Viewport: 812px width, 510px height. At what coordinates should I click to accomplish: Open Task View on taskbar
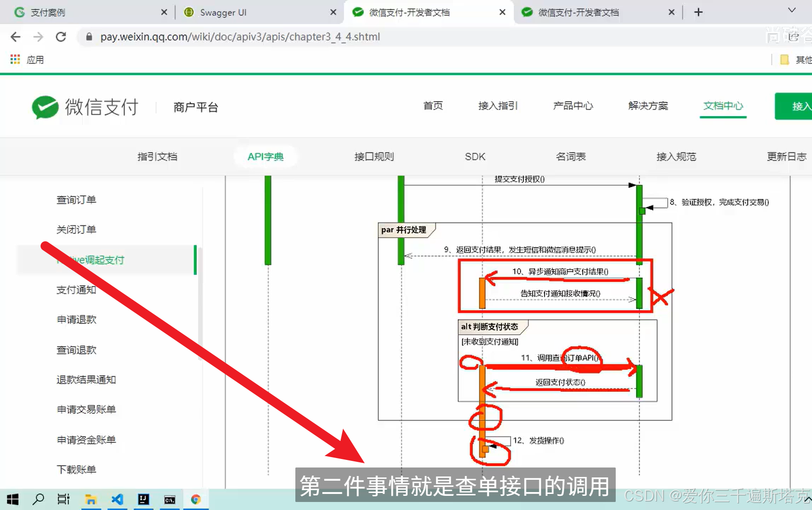point(64,499)
